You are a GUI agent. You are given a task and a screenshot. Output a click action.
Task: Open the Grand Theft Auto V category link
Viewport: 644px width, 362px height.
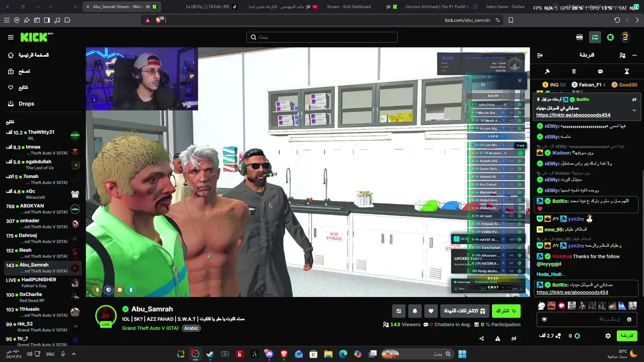[x=150, y=328]
